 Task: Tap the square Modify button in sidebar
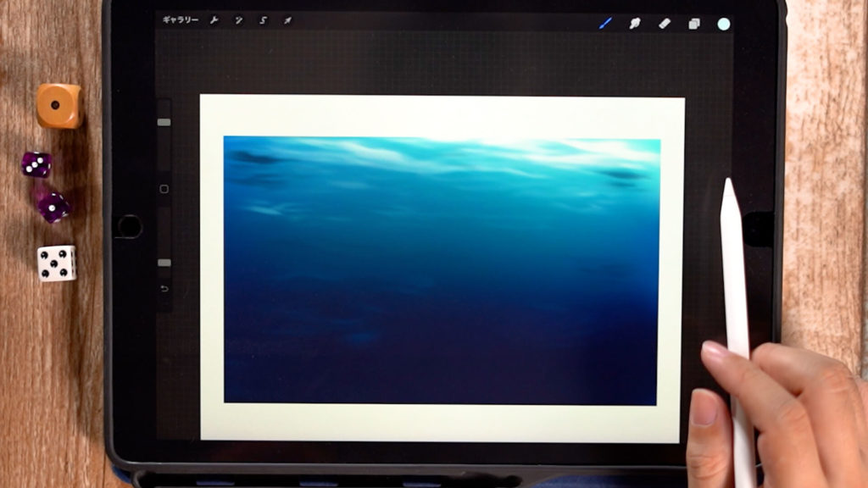pos(164,189)
